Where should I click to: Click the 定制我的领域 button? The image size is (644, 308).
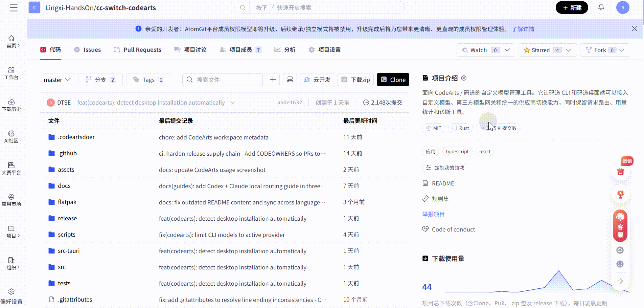pos(445,168)
